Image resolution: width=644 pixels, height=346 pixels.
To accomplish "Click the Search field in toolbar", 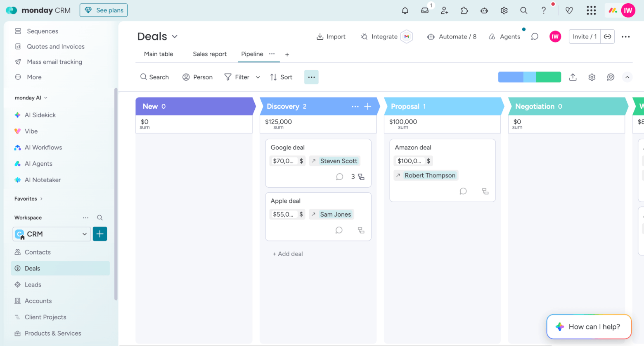I will pyautogui.click(x=155, y=77).
